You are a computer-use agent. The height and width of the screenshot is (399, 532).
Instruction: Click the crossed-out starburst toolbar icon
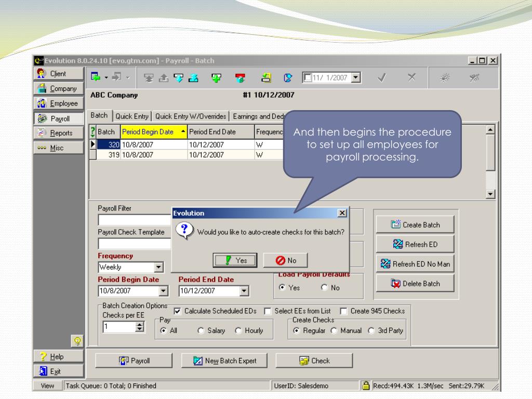click(x=474, y=78)
